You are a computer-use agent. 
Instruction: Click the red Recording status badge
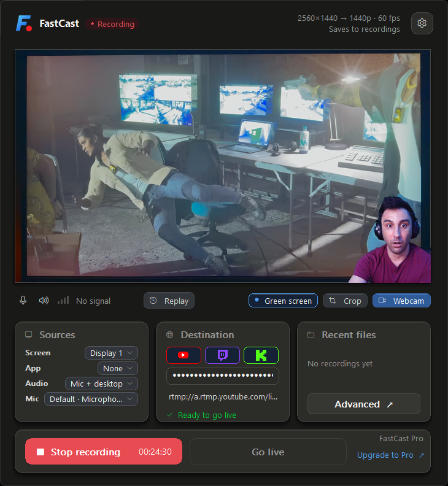112,24
